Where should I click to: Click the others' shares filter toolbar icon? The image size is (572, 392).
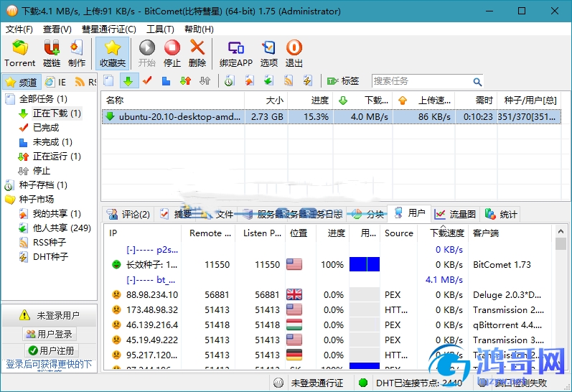tap(268, 80)
